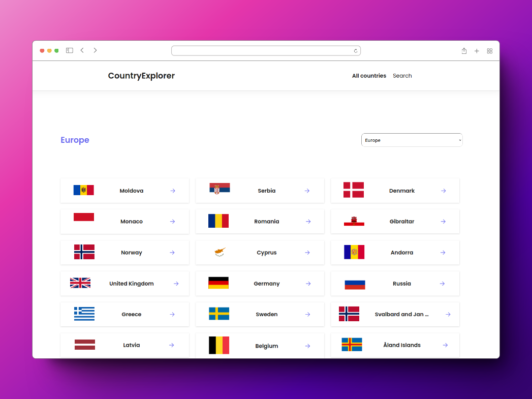532x399 pixels.
Task: Click the arrow in Norway row
Action: coord(172,253)
